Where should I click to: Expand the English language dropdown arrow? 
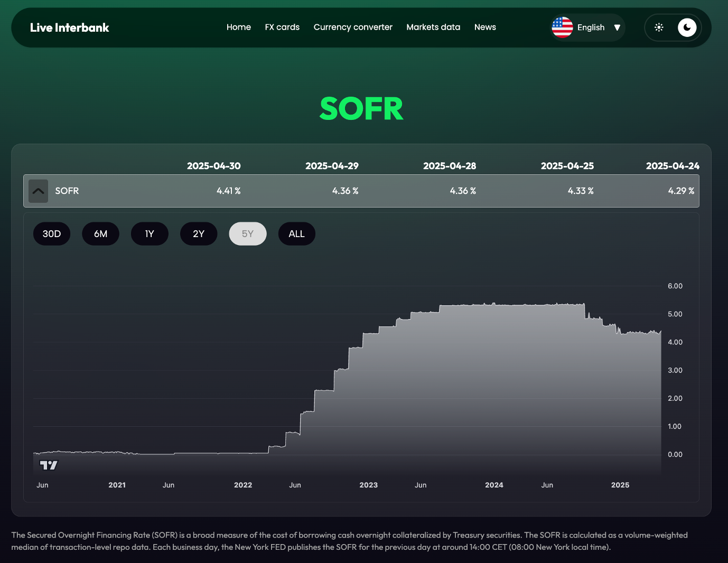(617, 27)
